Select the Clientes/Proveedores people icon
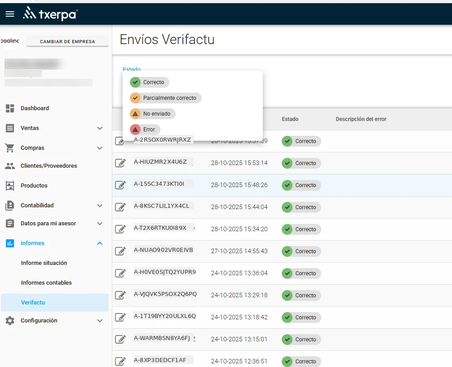The height and width of the screenshot is (367, 452). [x=10, y=166]
